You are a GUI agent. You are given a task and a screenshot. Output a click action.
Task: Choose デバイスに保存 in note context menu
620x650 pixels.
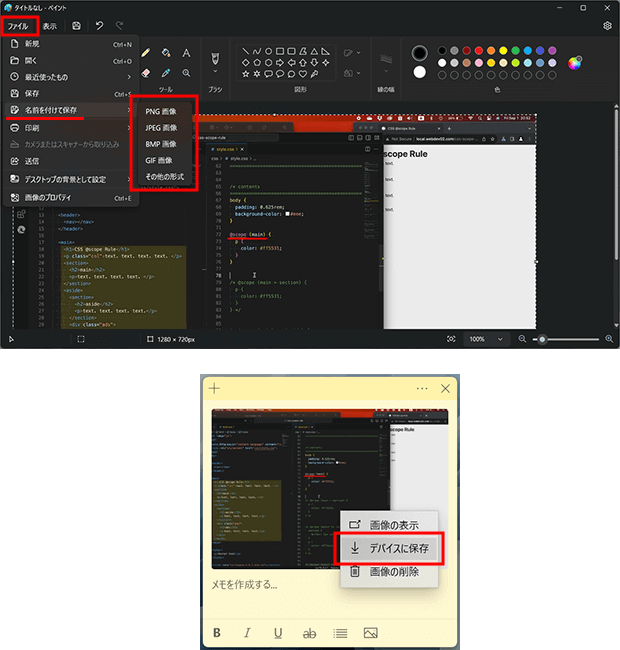click(389, 548)
